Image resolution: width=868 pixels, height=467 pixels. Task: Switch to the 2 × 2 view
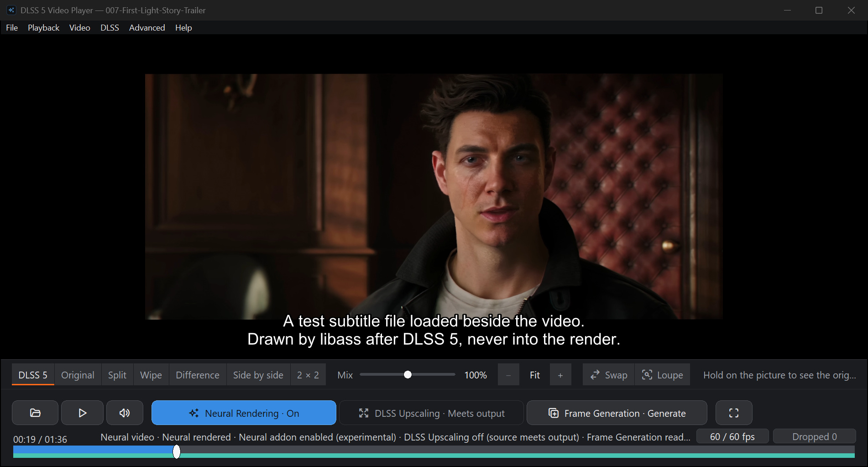coord(308,375)
